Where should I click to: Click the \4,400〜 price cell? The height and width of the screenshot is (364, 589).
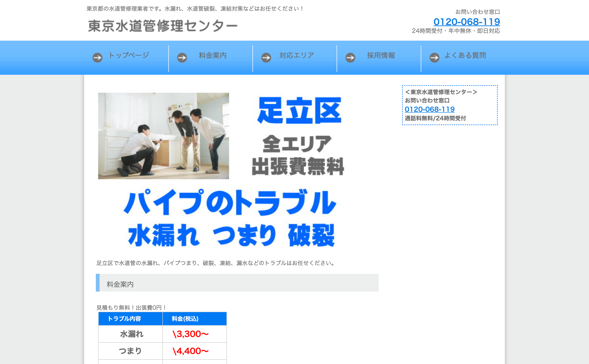194,351
